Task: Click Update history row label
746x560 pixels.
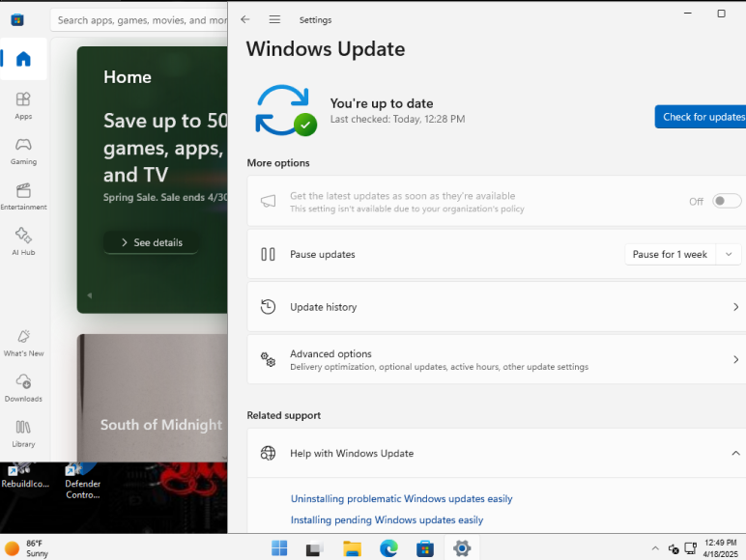Action: point(323,307)
